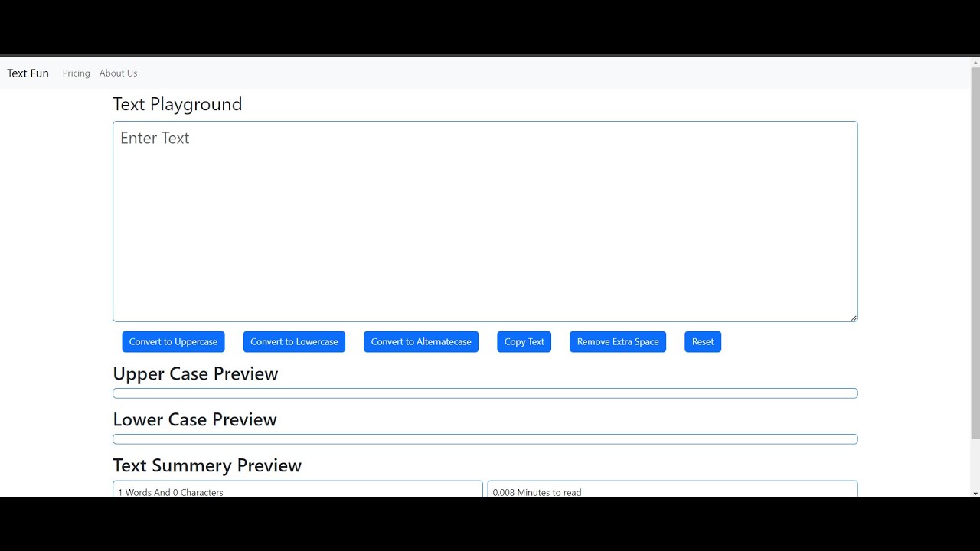Click Convert to Alternatecase button
This screenshot has width=980, height=551.
pyautogui.click(x=421, y=342)
